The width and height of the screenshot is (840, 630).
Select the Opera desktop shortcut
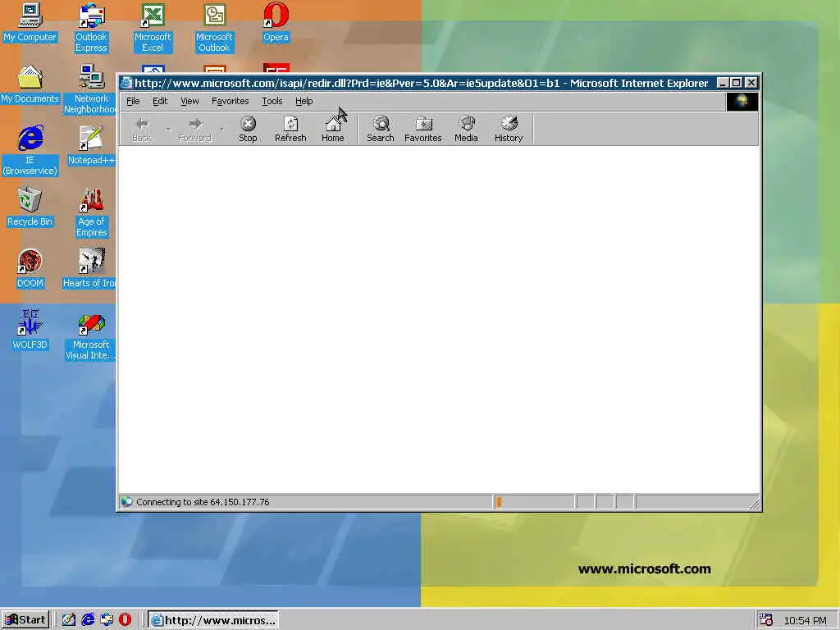click(x=276, y=22)
